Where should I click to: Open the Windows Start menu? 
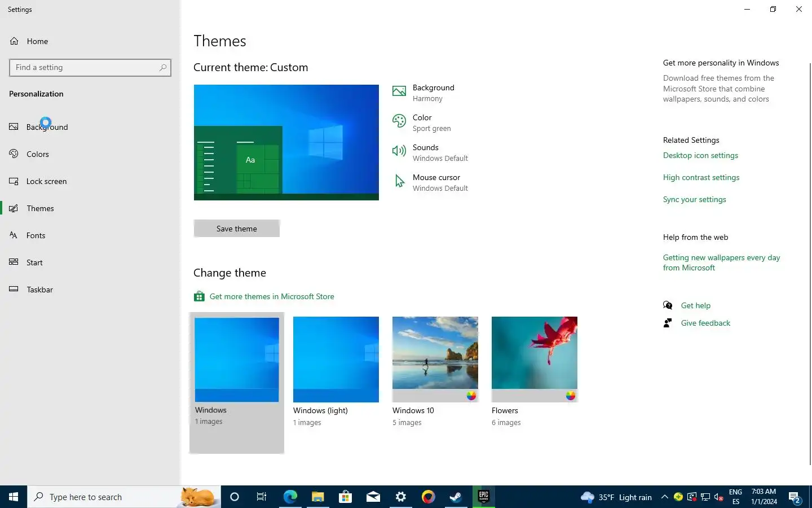point(14,497)
